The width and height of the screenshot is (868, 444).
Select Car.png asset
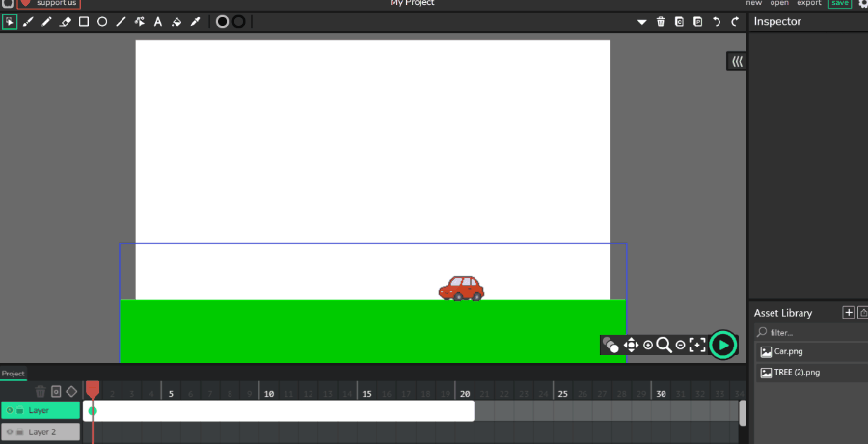pyautogui.click(x=811, y=352)
